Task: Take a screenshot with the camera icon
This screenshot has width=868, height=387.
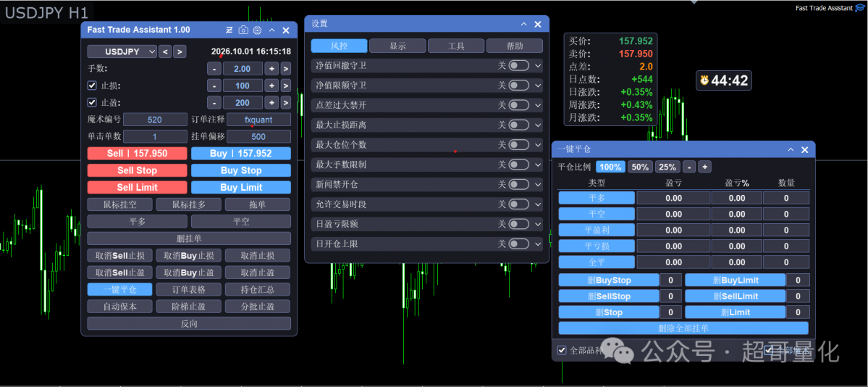Action: coord(243,30)
